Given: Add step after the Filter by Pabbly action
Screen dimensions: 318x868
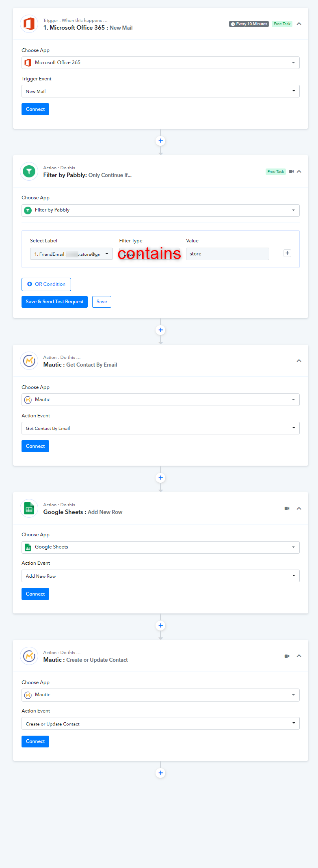Looking at the screenshot, I should pyautogui.click(x=160, y=330).
